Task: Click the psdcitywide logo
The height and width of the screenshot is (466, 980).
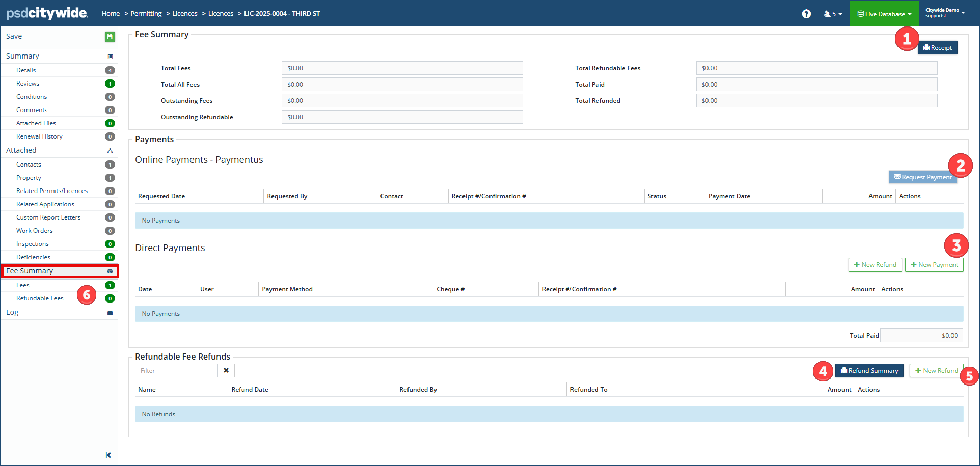Action: (x=47, y=13)
